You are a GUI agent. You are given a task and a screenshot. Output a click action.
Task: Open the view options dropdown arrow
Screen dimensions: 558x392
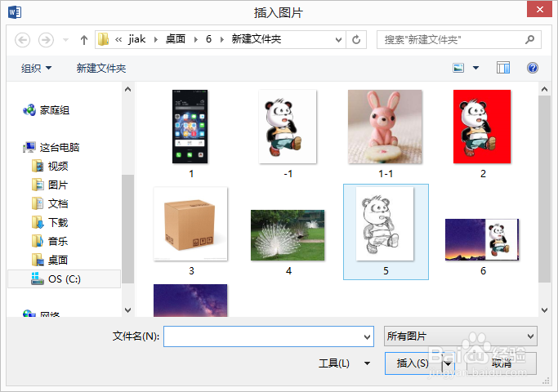[475, 68]
